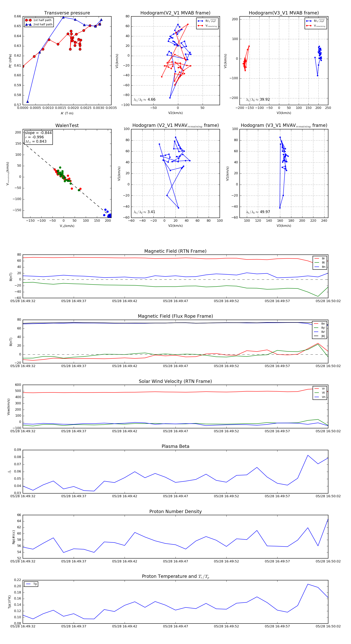Screen dimensions: 351x644
Task: Click the 'M_A = 0.843' annotation
Action: 36,141
